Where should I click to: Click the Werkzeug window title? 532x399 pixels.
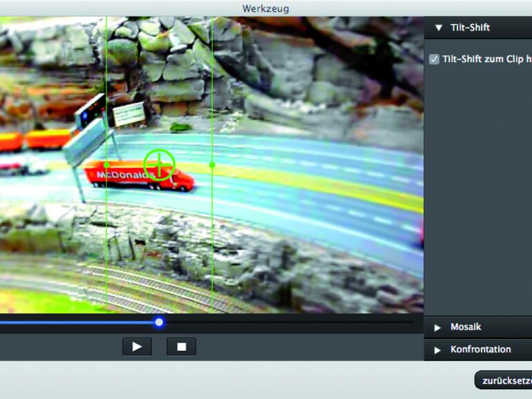click(x=265, y=8)
